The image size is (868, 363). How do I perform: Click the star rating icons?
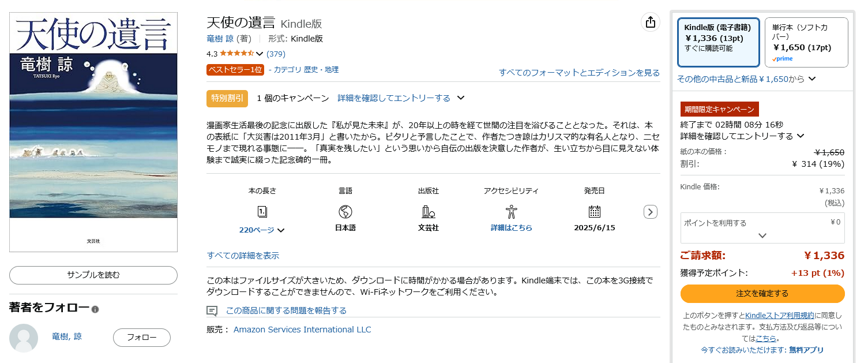236,54
